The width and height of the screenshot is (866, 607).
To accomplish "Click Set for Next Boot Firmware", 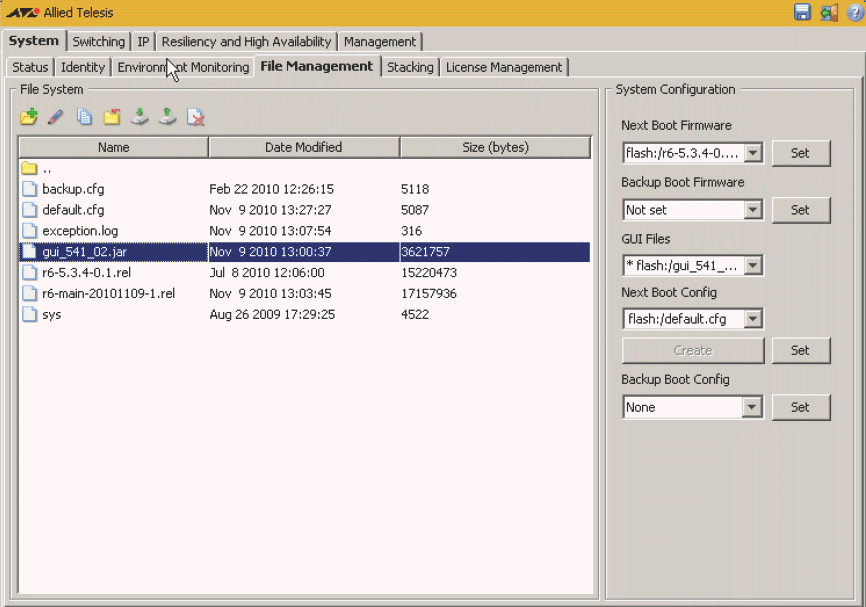I will click(x=800, y=153).
